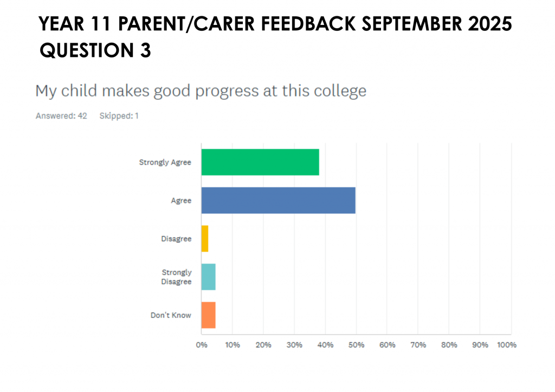Click the blue Agree bar
This screenshot has height=392, width=555.
coord(278,200)
